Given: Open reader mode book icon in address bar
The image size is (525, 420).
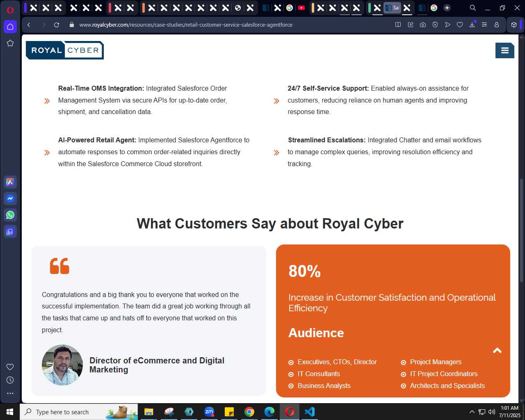Looking at the screenshot, I should click(x=398, y=25).
